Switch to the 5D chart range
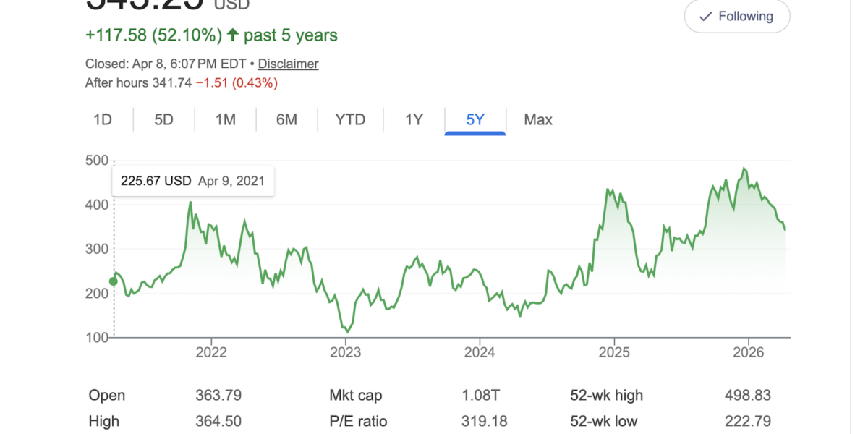 [164, 119]
